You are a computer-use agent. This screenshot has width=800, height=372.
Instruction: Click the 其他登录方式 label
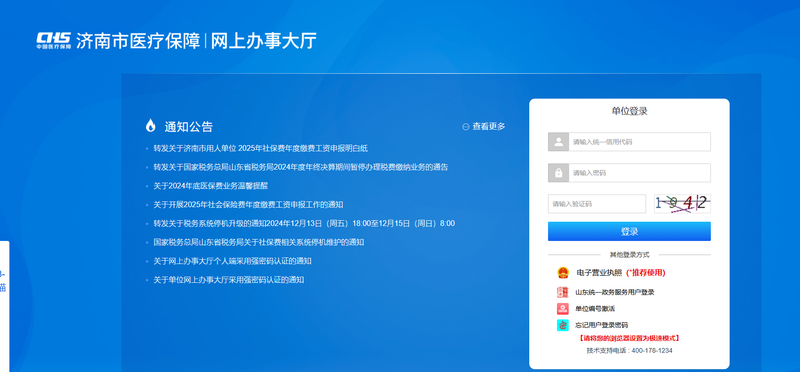coord(630,255)
